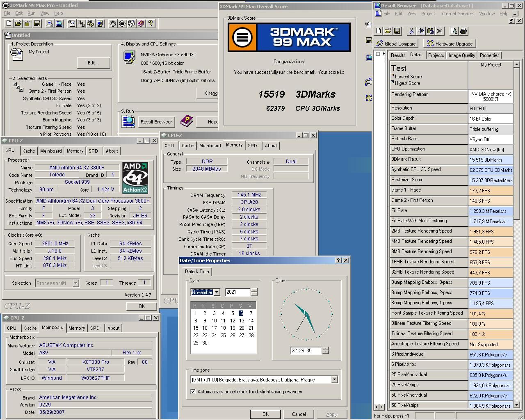This screenshot has width=525, height=420.
Task: Collapse the tree node in Result Browser sidebar
Action: [x=378, y=54]
